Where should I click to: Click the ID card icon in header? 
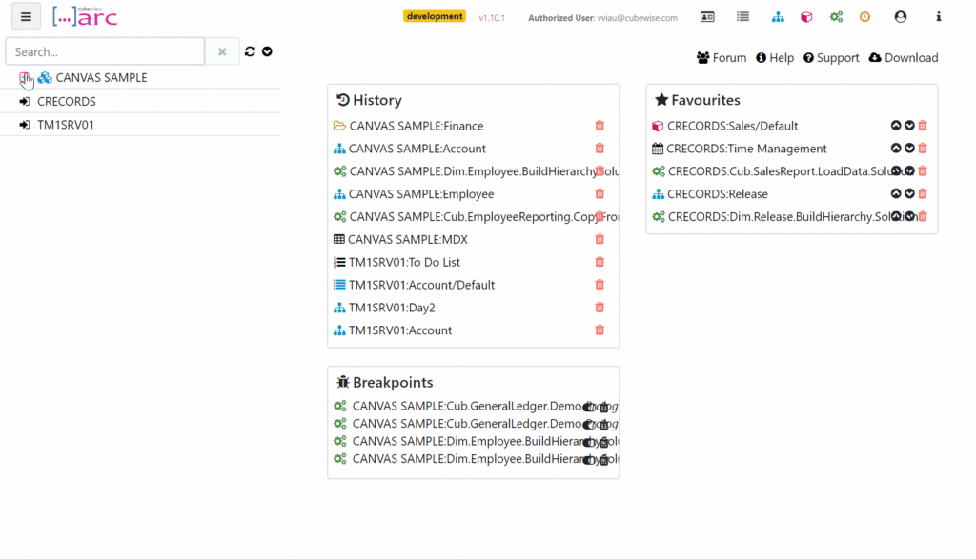707,17
